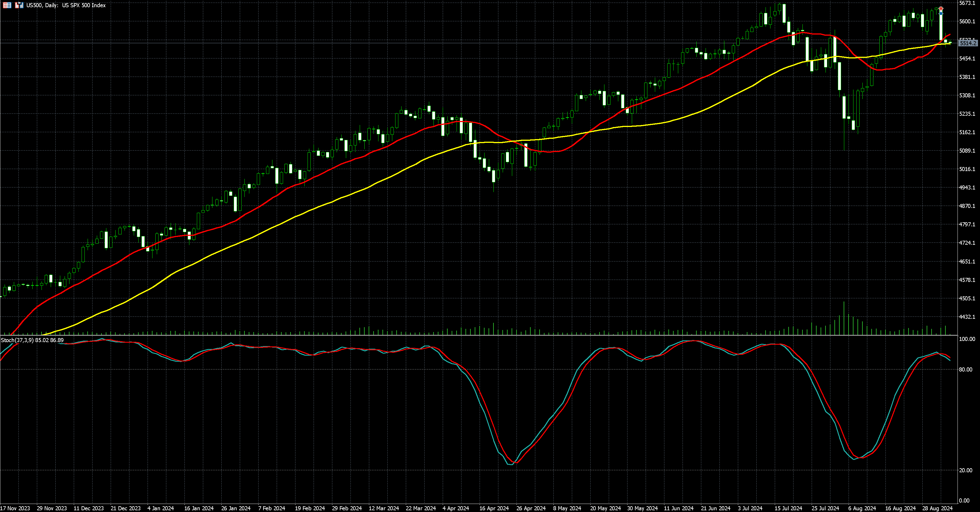This screenshot has width=980, height=512.
Task: Click the 7 Feb 2024 date label
Action: pos(271,508)
